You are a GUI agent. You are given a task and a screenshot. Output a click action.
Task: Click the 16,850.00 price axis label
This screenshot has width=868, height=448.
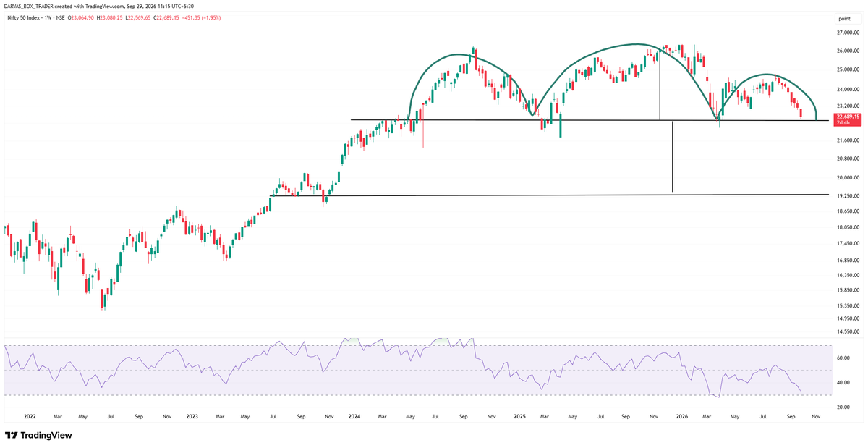tap(848, 261)
